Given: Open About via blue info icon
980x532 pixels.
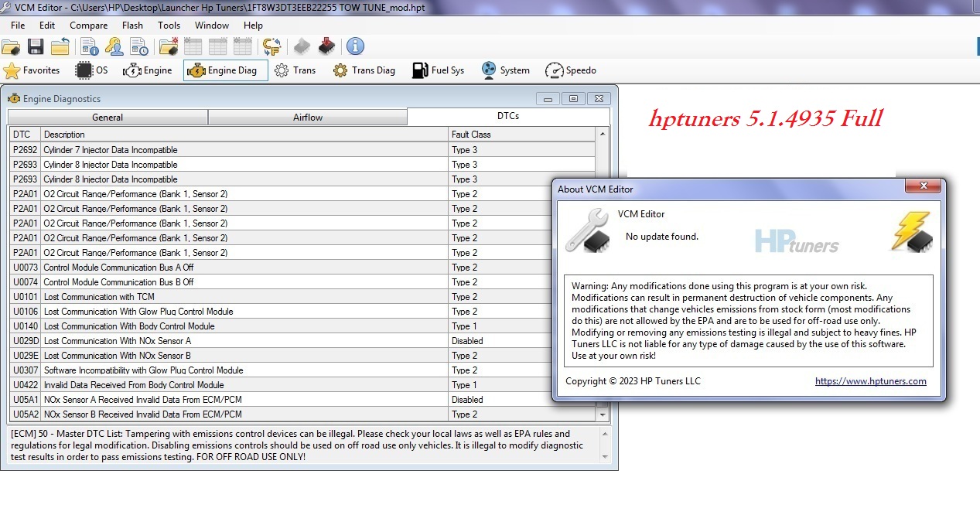Looking at the screenshot, I should 355,46.
